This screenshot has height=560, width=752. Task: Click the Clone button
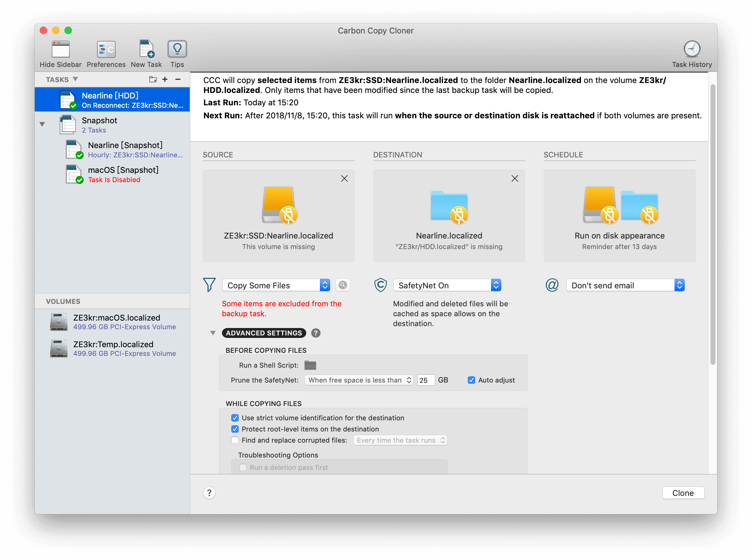(683, 493)
